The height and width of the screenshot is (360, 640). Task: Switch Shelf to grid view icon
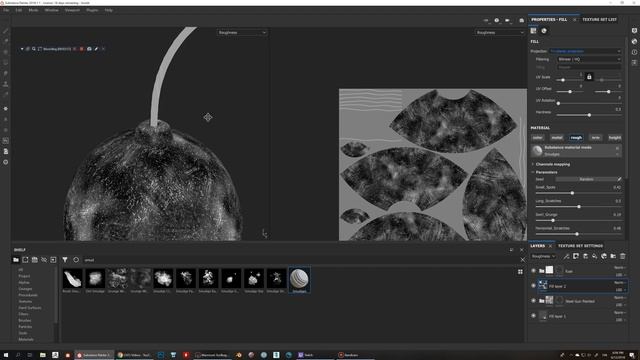(520, 272)
